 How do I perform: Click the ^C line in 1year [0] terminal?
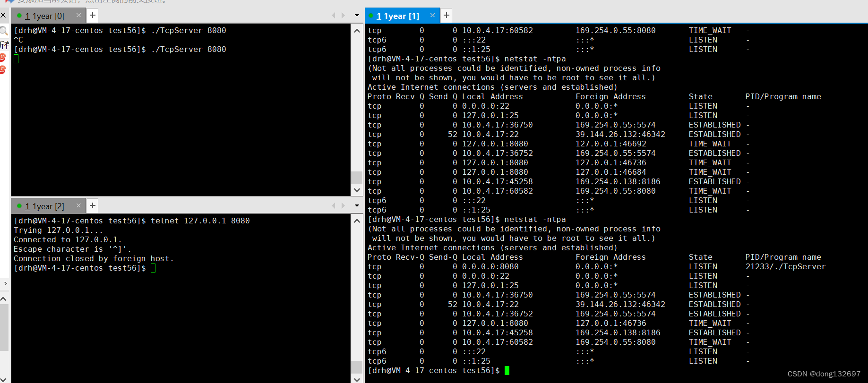(x=18, y=40)
